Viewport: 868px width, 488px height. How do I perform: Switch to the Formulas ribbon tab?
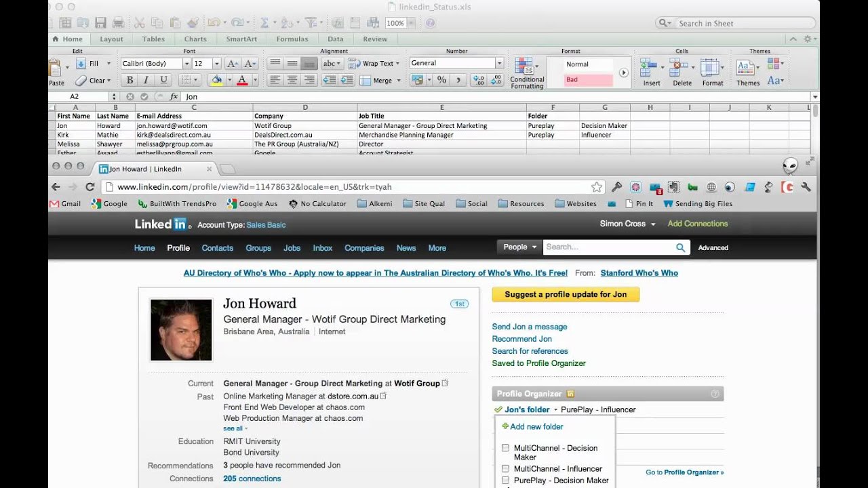tap(292, 39)
